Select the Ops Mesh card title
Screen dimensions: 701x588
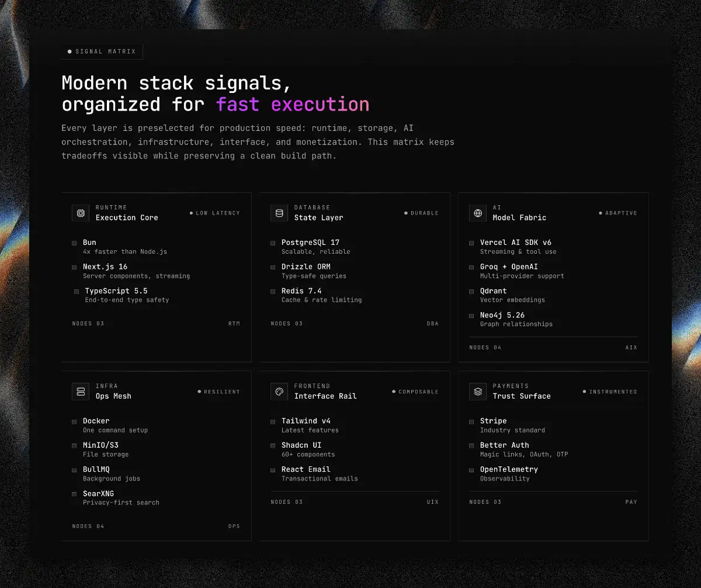click(113, 396)
